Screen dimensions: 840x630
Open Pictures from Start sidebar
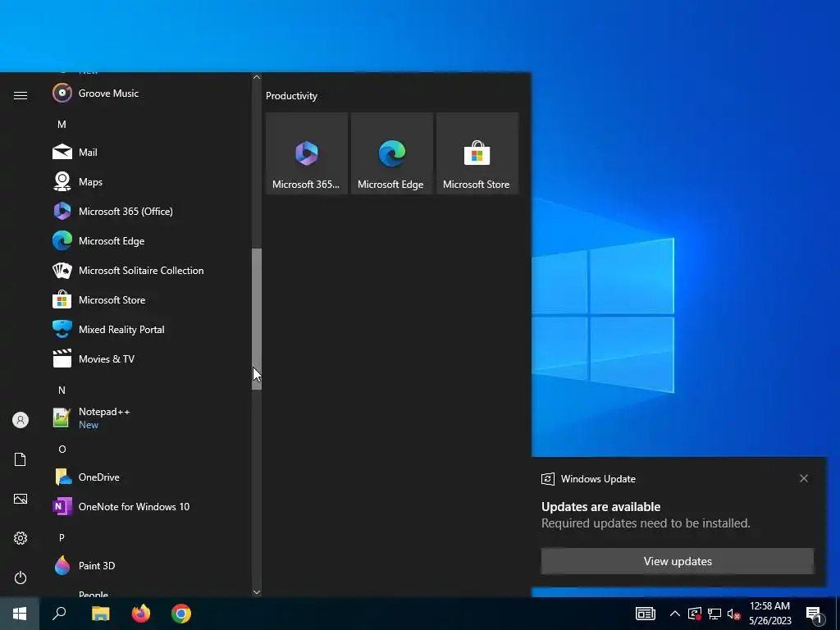click(x=21, y=499)
